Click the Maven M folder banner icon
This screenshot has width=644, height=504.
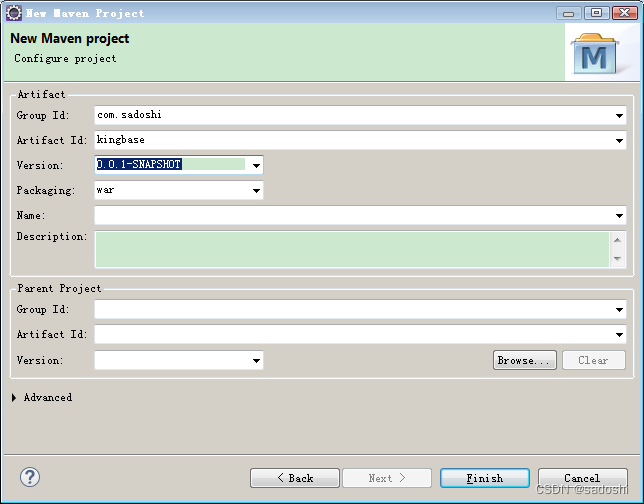pyautogui.click(x=595, y=54)
